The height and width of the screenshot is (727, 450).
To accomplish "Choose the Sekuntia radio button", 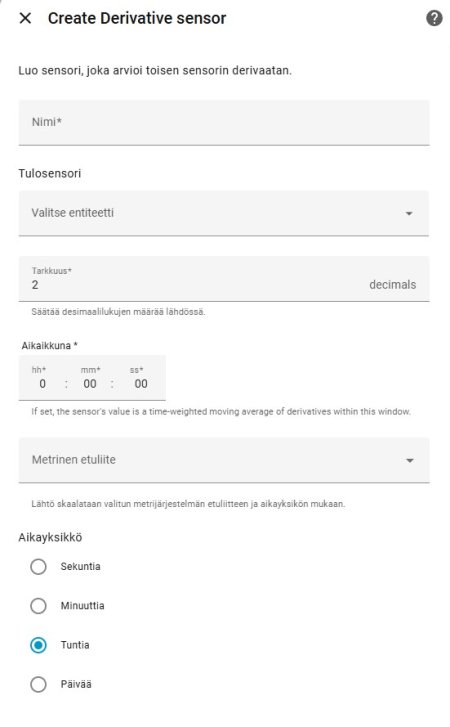I will tap(38, 567).
